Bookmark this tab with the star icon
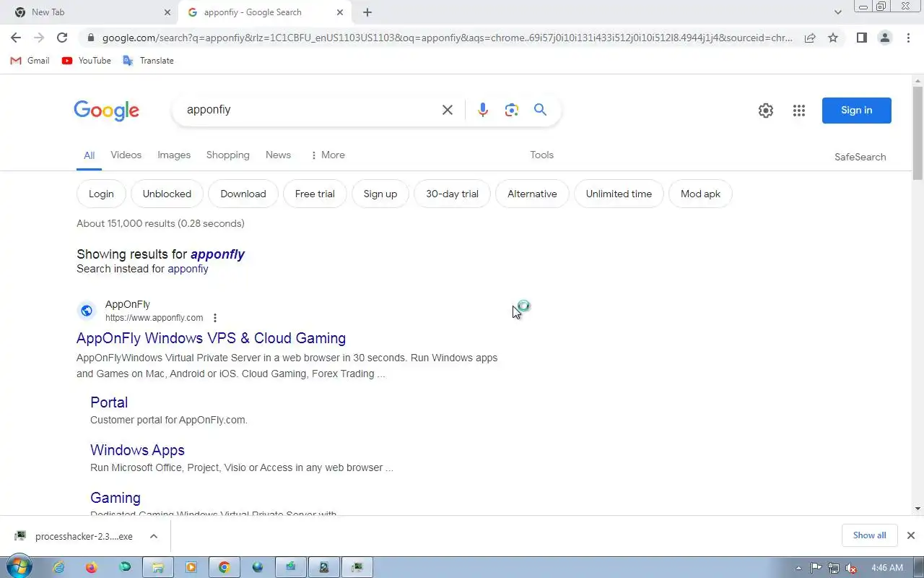The width and height of the screenshot is (924, 578). [833, 38]
